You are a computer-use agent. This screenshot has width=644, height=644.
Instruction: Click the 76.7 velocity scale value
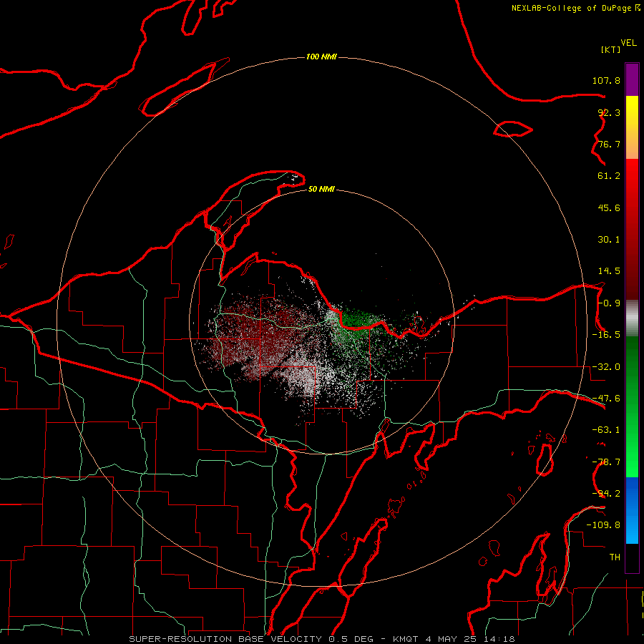point(609,144)
